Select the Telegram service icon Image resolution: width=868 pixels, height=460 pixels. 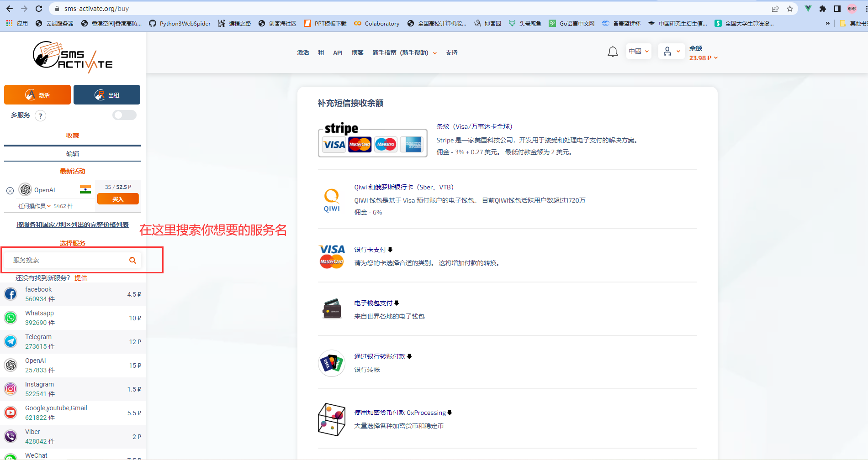point(11,341)
